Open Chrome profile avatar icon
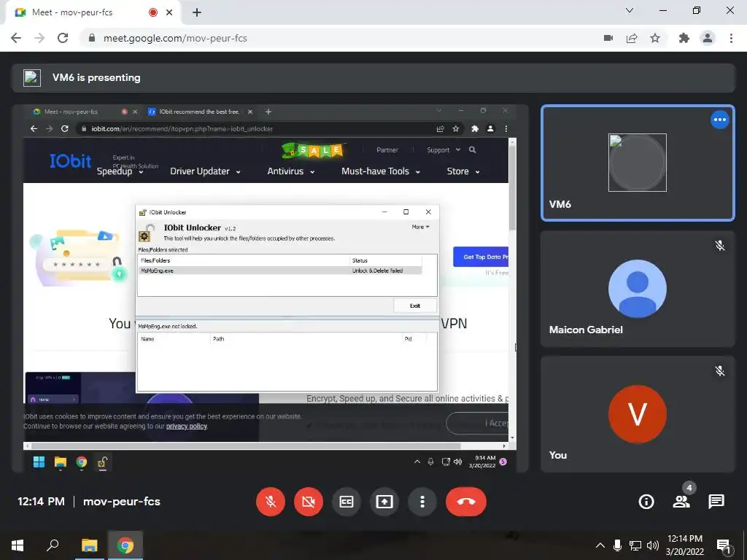 (708, 38)
